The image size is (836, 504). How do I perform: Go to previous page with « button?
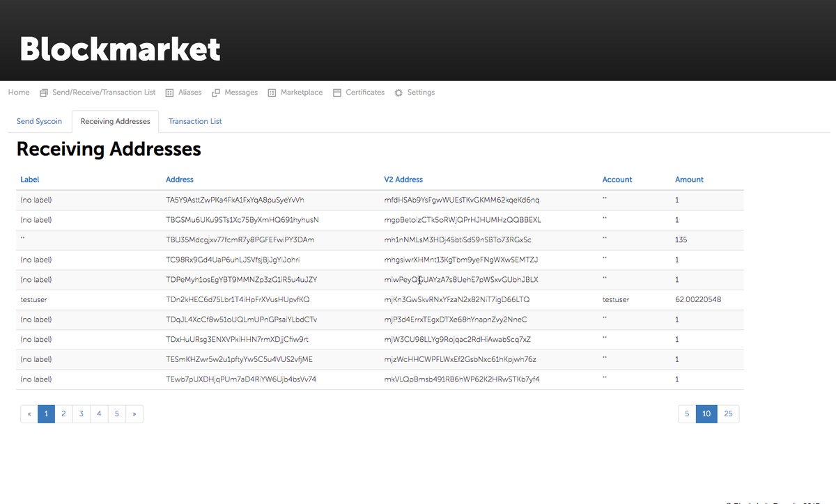click(29, 414)
